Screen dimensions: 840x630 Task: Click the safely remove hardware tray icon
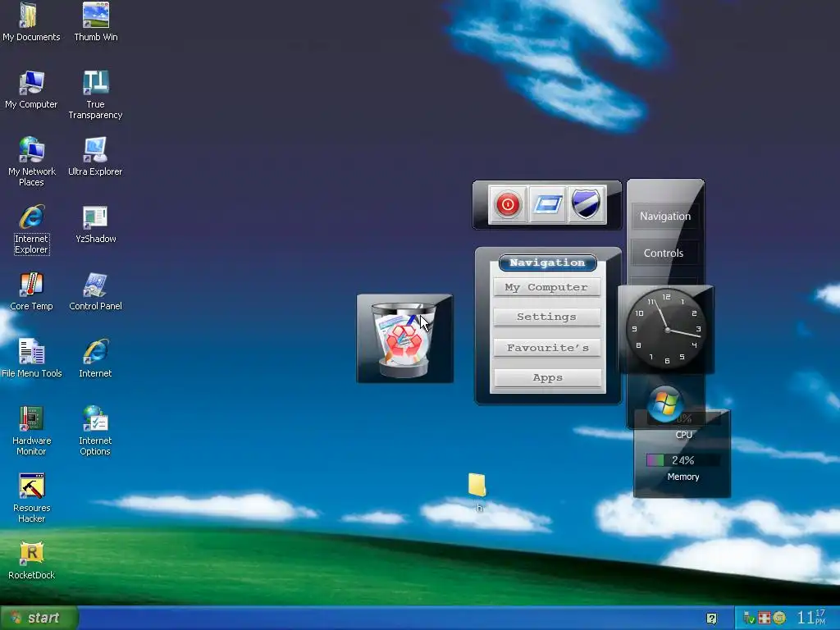click(x=750, y=619)
